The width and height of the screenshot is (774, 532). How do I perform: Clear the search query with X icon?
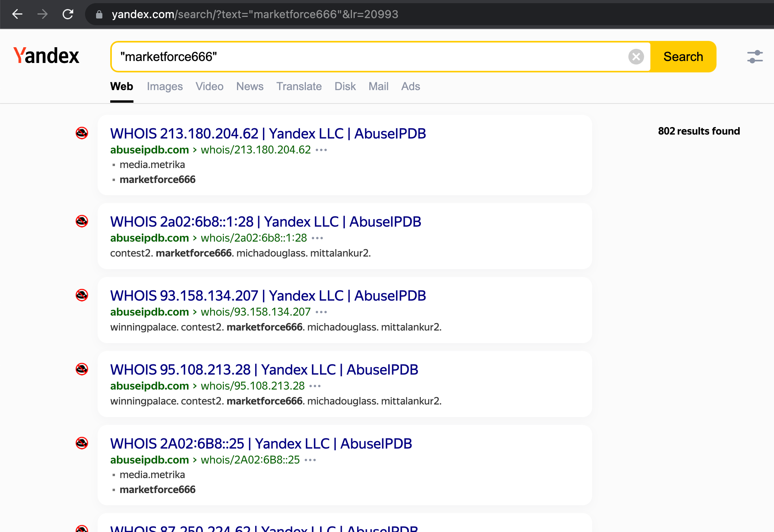pos(636,57)
